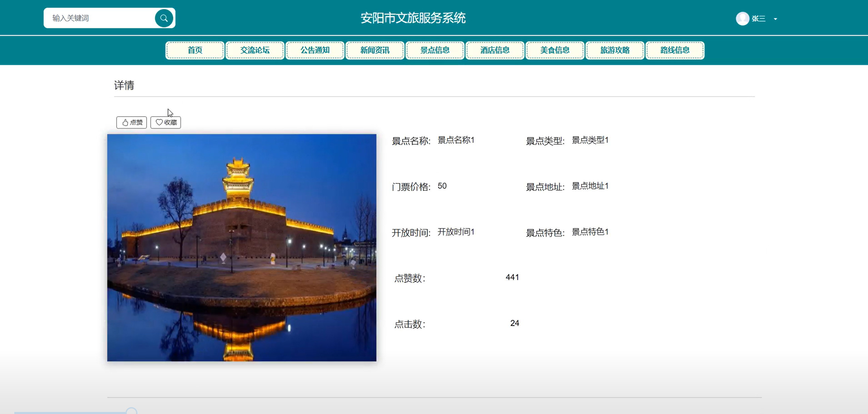Image resolution: width=868 pixels, height=414 pixels.
Task: Open the 酒店信息 hotel info page
Action: [x=495, y=50]
